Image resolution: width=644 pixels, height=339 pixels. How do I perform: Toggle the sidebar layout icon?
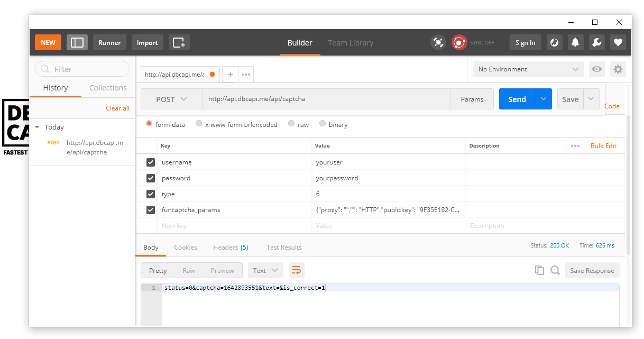pos(77,43)
